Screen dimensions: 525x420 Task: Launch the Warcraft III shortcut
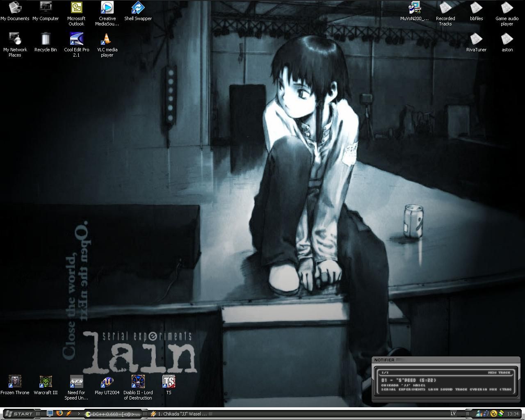(46, 385)
